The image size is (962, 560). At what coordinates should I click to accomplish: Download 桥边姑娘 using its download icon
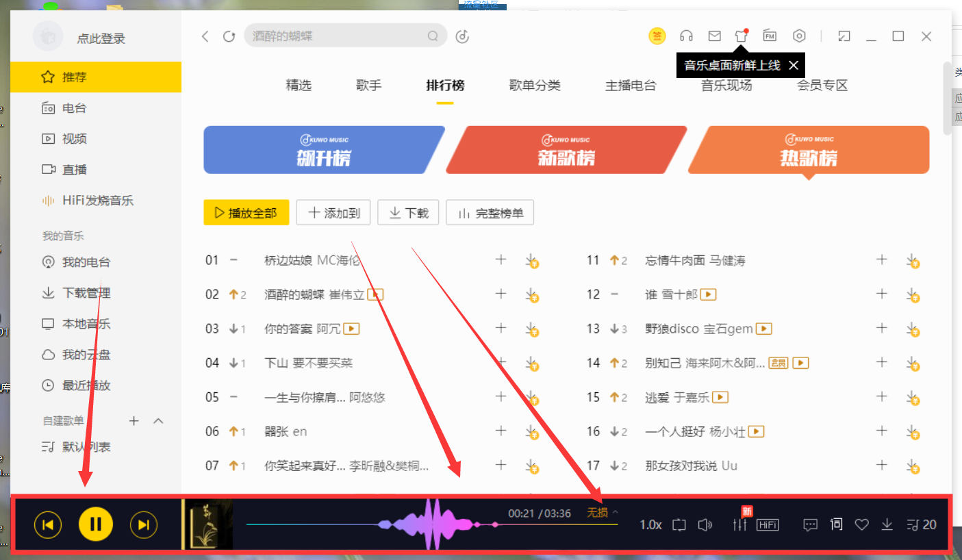(531, 261)
